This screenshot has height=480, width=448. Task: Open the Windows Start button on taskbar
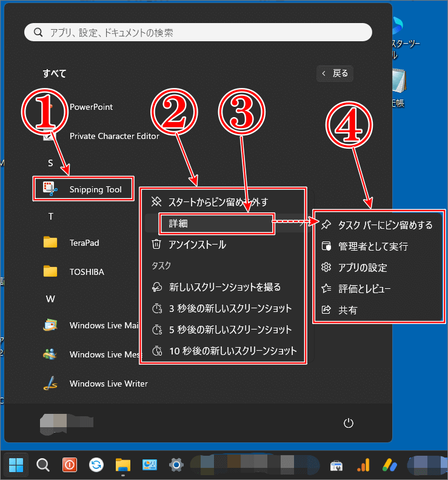[x=16, y=465]
